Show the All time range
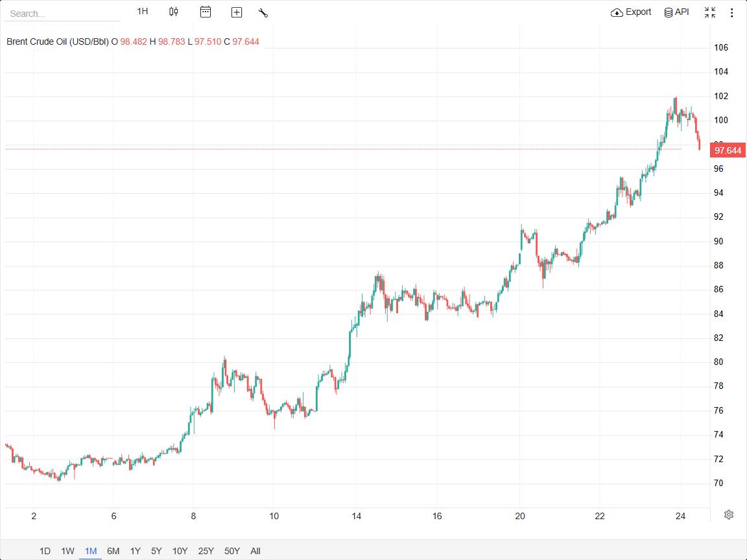Screen dimensions: 747x560 tap(255, 551)
